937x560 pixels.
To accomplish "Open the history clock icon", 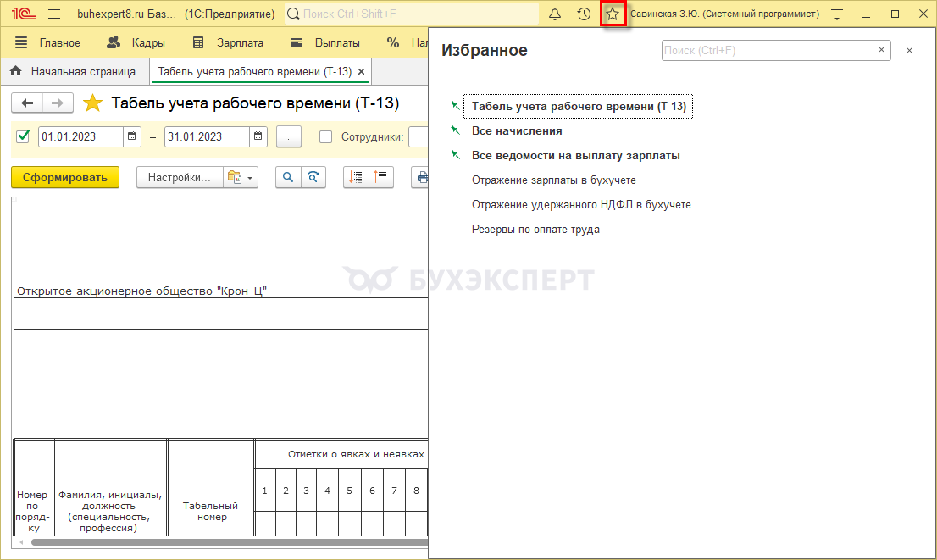I will point(584,14).
